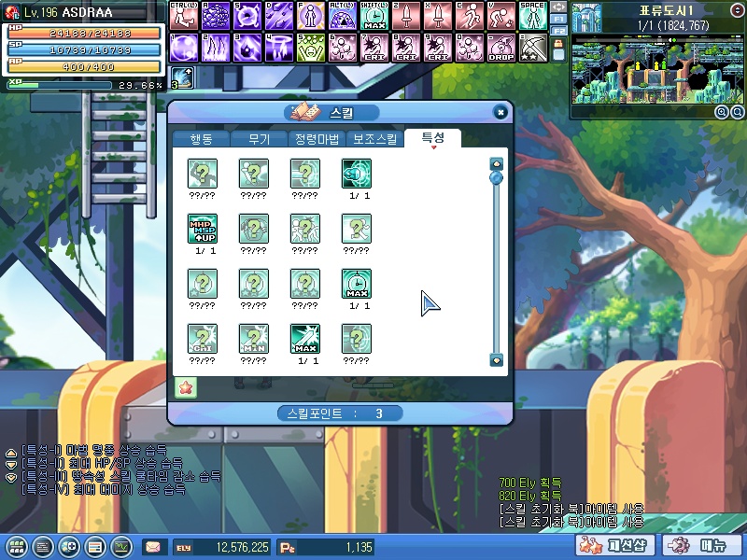Open the 보조스킬 tab
Image resolution: width=747 pixels, height=560 pixels.
tap(375, 139)
